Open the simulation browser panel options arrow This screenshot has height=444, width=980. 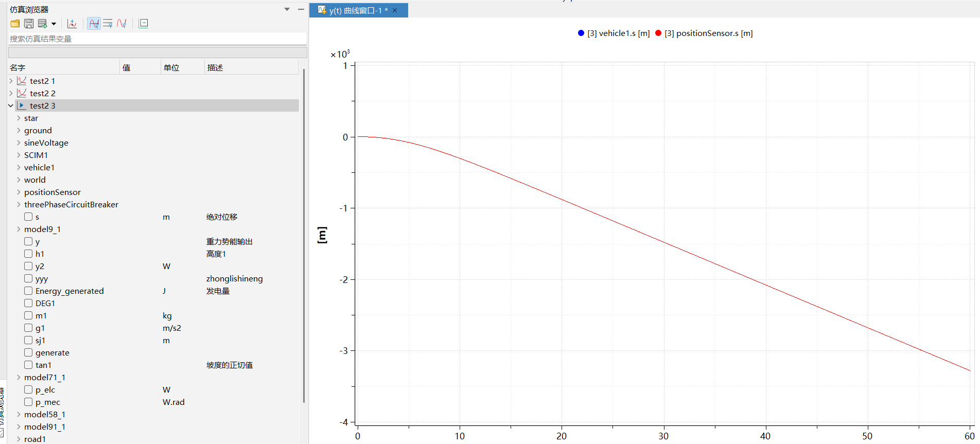(287, 9)
